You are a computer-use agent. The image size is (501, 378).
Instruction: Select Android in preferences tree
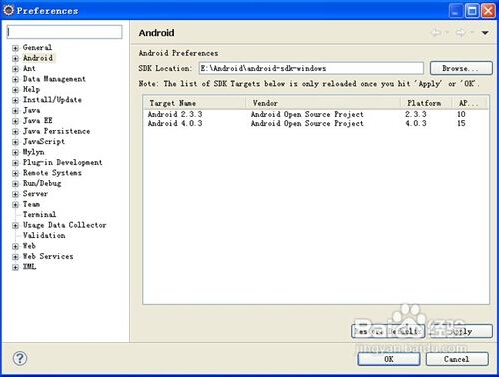(38, 58)
